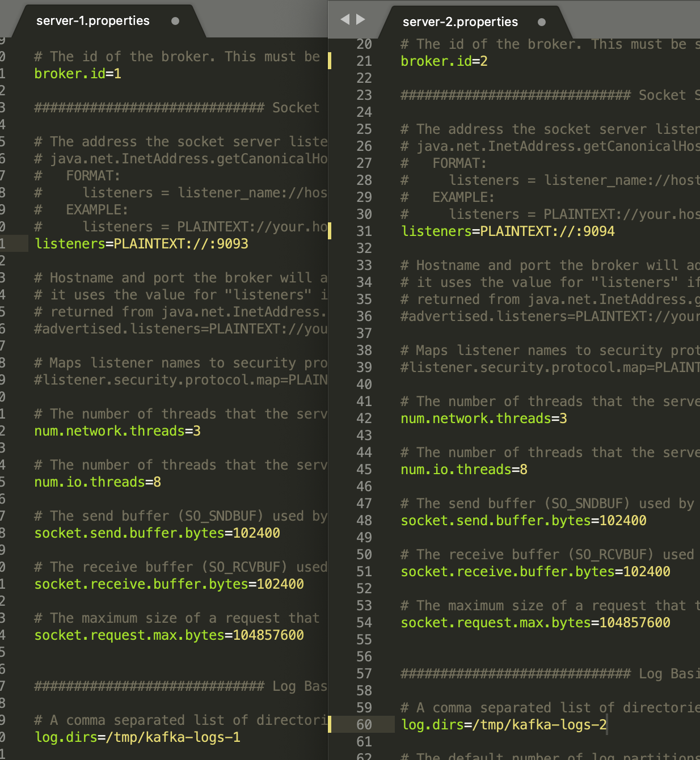
Task: Click socket.request.max.bytes line in server-1 pane
Action: point(169,635)
